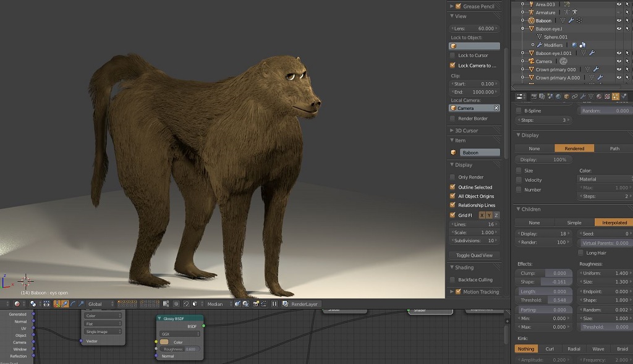Image resolution: width=633 pixels, height=364 pixels.
Task: Select the Curl kink option
Action: coord(550,349)
